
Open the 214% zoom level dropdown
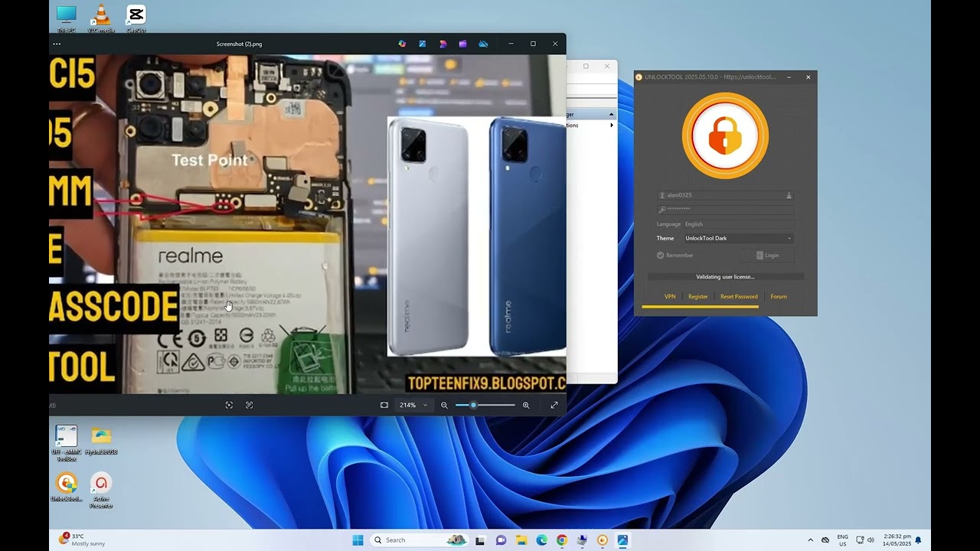413,405
